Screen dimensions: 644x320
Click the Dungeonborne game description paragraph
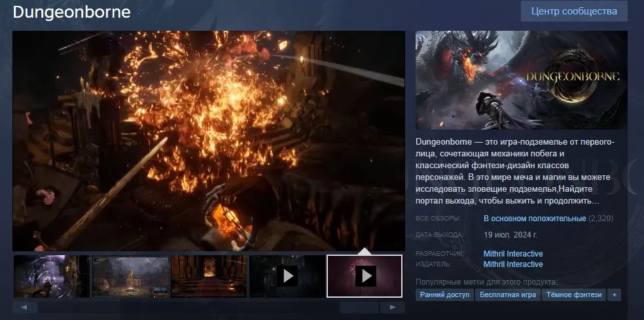point(515,171)
